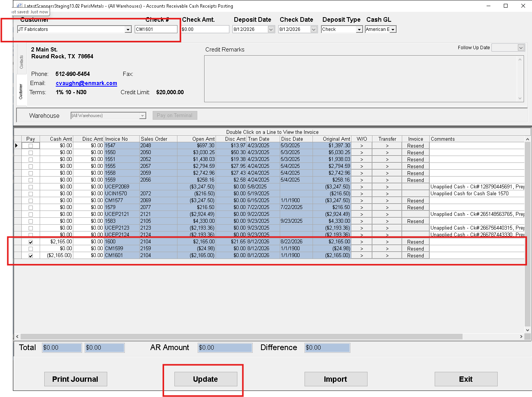This screenshot has width=532, height=397.
Task: Click into the Check Amt. field
Action: pyautogui.click(x=205, y=29)
